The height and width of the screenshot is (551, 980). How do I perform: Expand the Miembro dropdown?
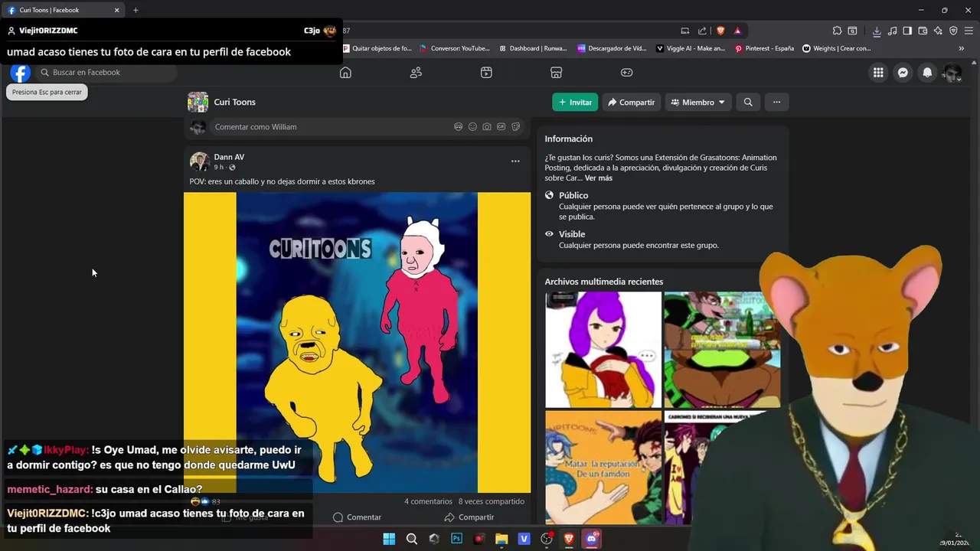[697, 103]
